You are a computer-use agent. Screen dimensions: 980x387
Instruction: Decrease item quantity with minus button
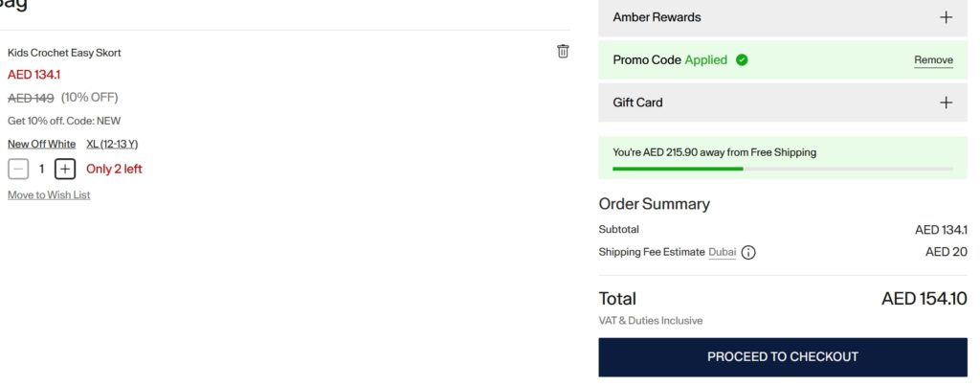[x=18, y=170]
